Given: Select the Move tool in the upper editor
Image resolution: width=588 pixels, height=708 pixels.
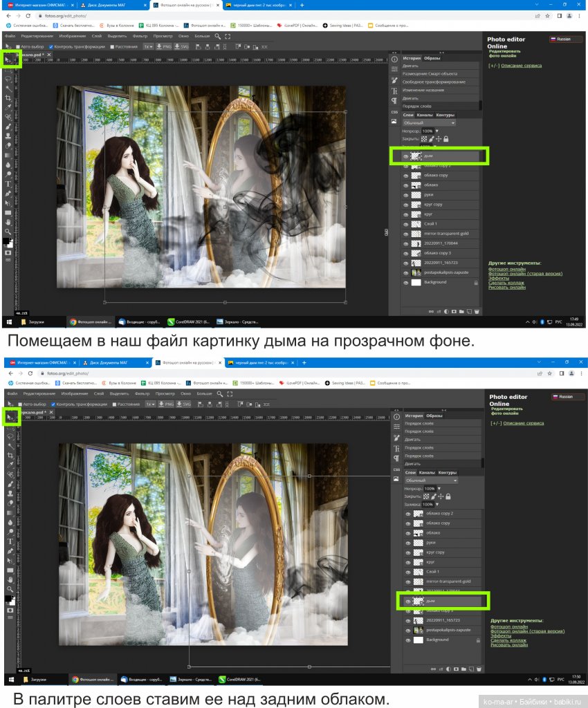Looking at the screenshot, I should [9, 60].
